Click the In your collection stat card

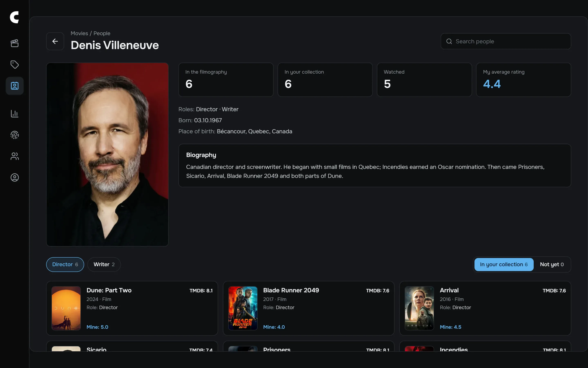[x=325, y=80]
